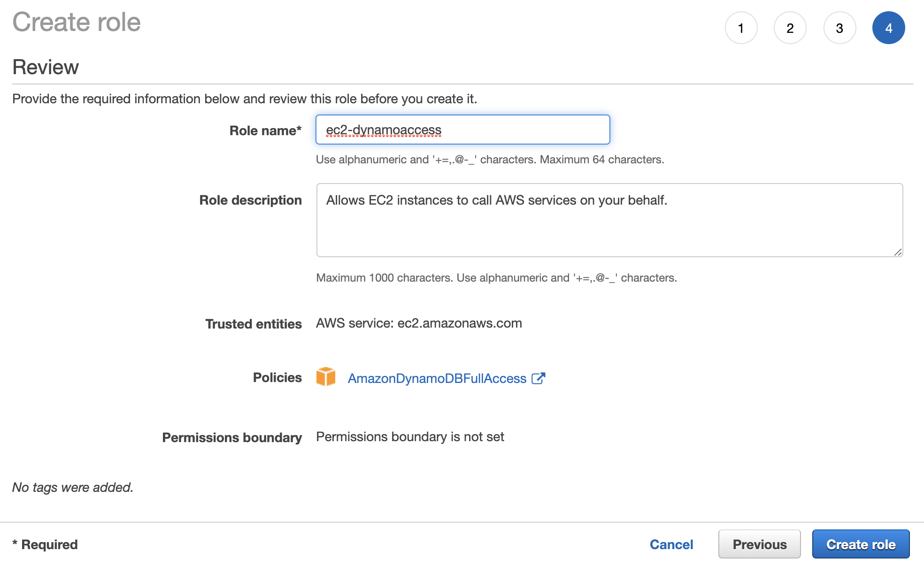
Task: Click the Role description label
Action: [x=250, y=200]
